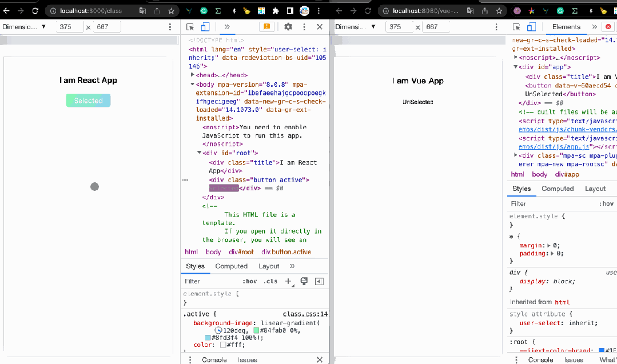Bookmark the localhost:3000/class page

(x=171, y=11)
